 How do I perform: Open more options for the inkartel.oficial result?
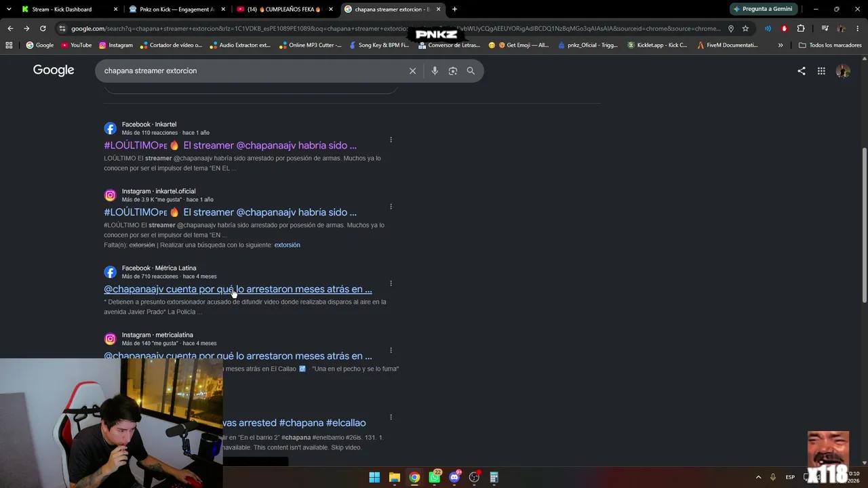tap(391, 207)
